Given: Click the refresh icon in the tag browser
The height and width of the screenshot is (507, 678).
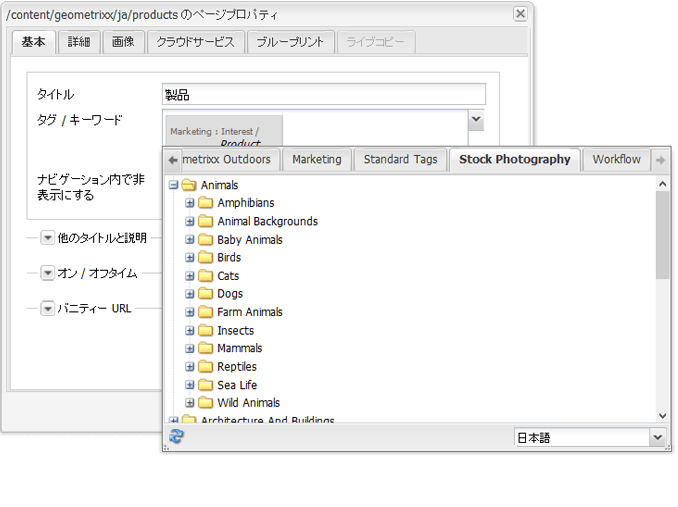Looking at the screenshot, I should click(x=176, y=437).
